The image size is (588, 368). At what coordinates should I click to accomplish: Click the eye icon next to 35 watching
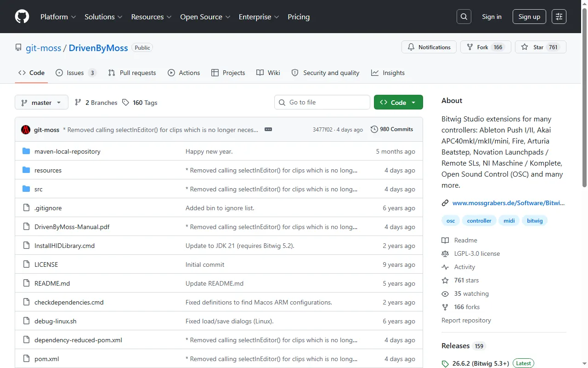coord(445,293)
